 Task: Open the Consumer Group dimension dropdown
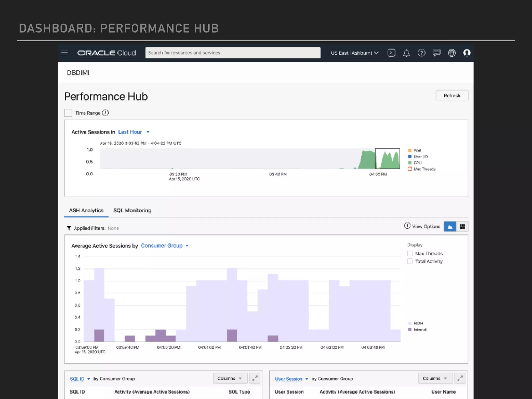pyautogui.click(x=164, y=246)
